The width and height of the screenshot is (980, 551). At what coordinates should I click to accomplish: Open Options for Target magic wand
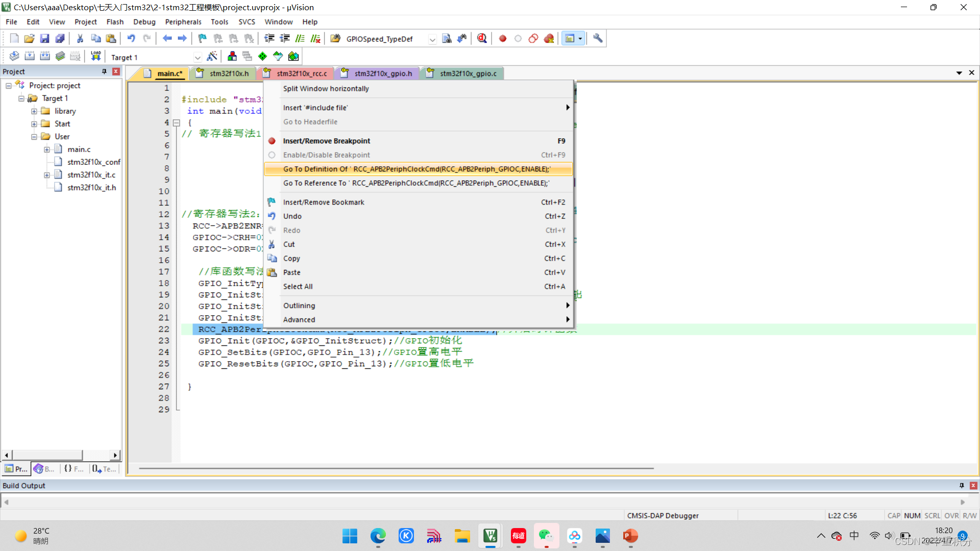pyautogui.click(x=212, y=56)
